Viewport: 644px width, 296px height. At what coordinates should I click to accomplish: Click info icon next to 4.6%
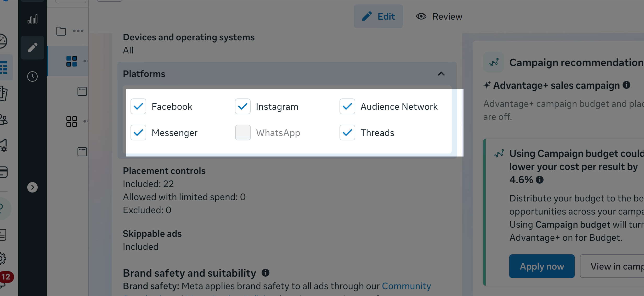(540, 180)
